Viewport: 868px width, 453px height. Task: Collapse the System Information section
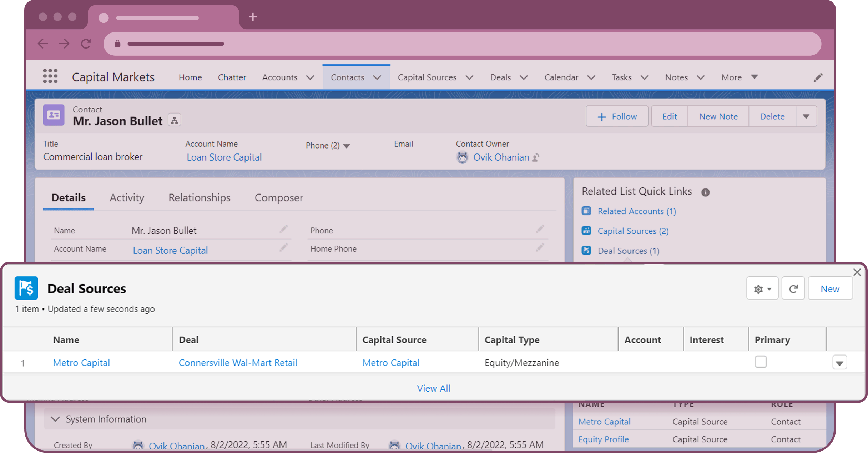55,419
